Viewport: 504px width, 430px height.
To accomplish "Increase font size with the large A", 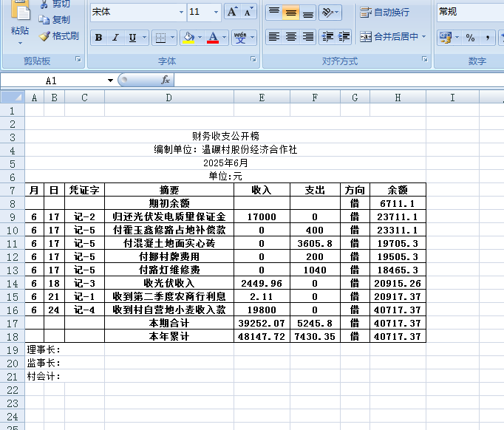I will (x=232, y=12).
